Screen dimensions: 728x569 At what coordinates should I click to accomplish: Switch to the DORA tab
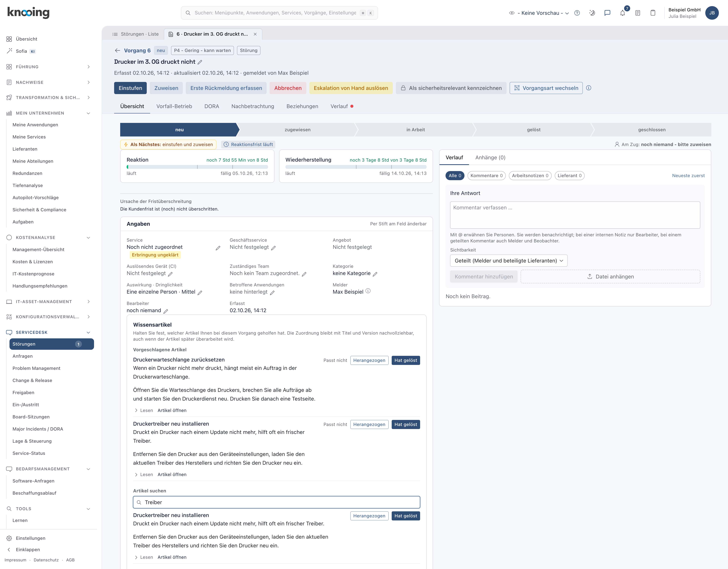click(x=212, y=106)
